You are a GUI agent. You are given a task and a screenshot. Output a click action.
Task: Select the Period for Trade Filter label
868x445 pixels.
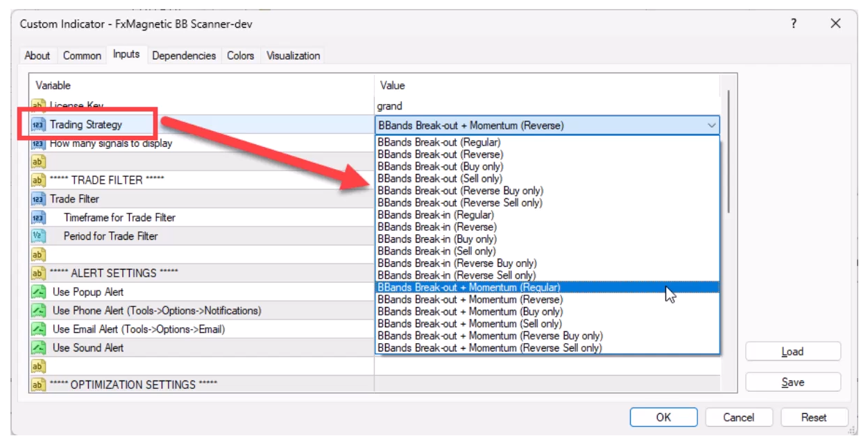pyautogui.click(x=110, y=236)
